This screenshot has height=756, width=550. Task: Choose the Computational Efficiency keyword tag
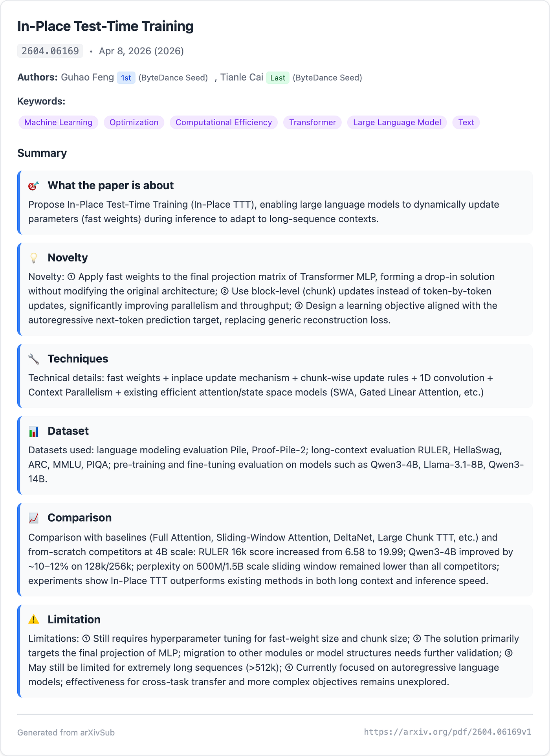pyautogui.click(x=224, y=122)
